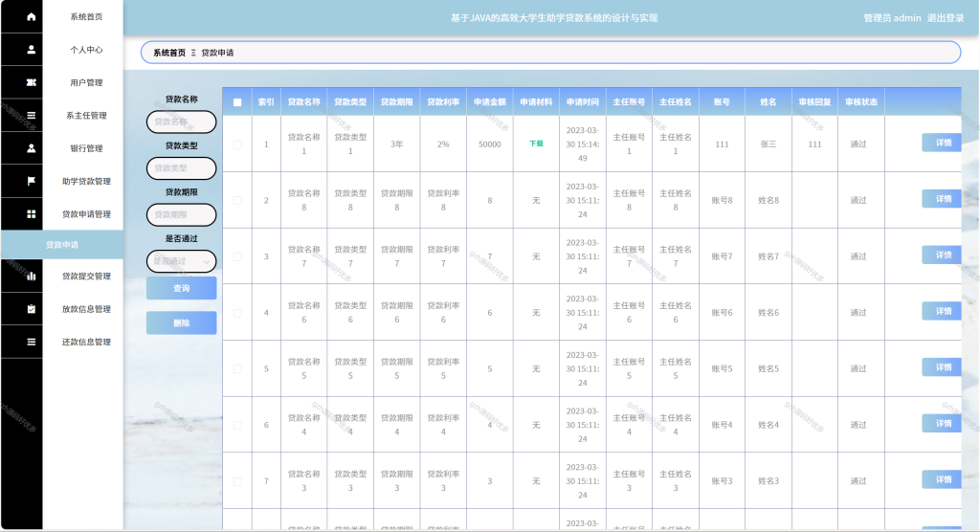Click the 50000 amount cell
Viewport: 980px width, 532px height.
click(x=490, y=144)
